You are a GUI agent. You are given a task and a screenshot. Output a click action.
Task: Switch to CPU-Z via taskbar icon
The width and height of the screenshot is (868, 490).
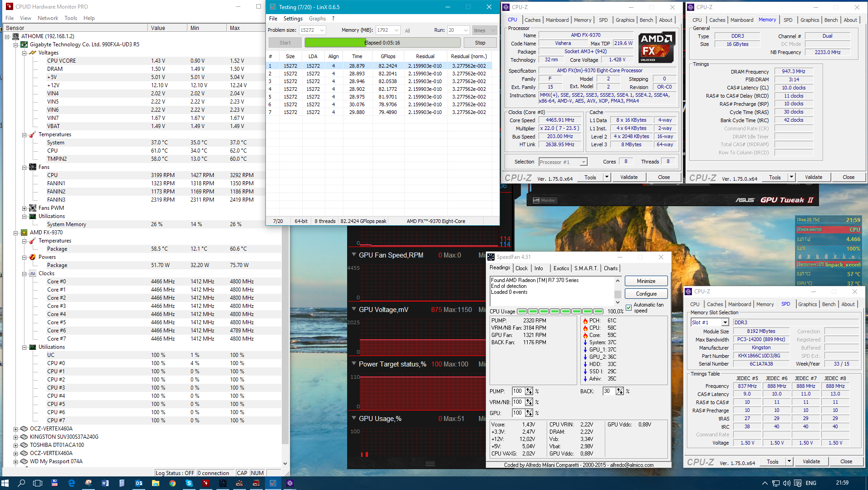click(290, 483)
